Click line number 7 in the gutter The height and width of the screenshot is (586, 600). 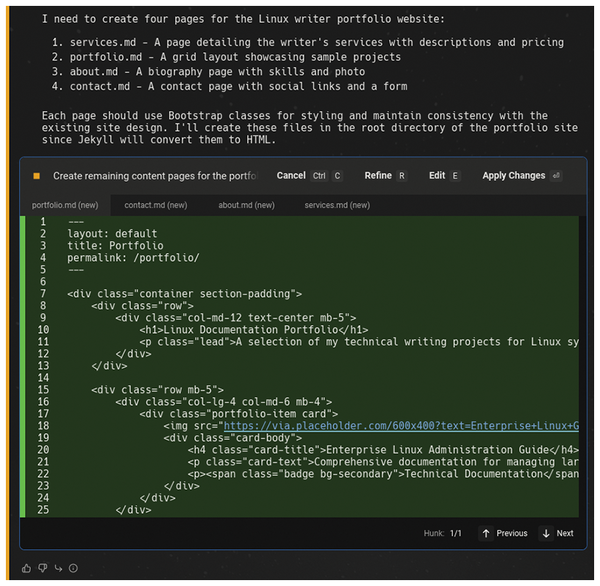[43, 293]
